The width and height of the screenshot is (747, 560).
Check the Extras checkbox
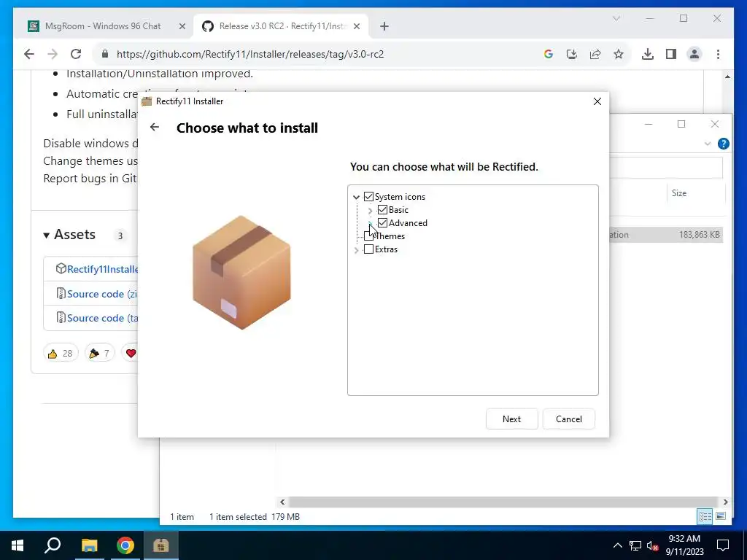(x=368, y=249)
